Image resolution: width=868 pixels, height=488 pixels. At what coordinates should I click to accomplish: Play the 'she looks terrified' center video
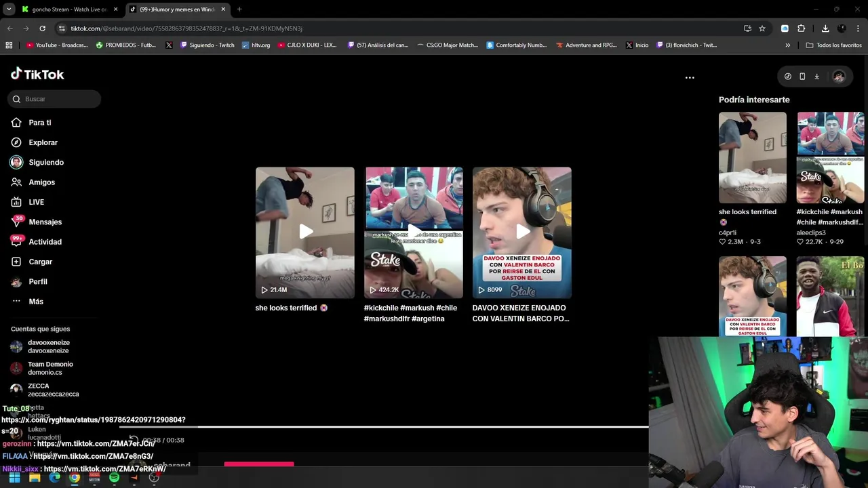[305, 232]
